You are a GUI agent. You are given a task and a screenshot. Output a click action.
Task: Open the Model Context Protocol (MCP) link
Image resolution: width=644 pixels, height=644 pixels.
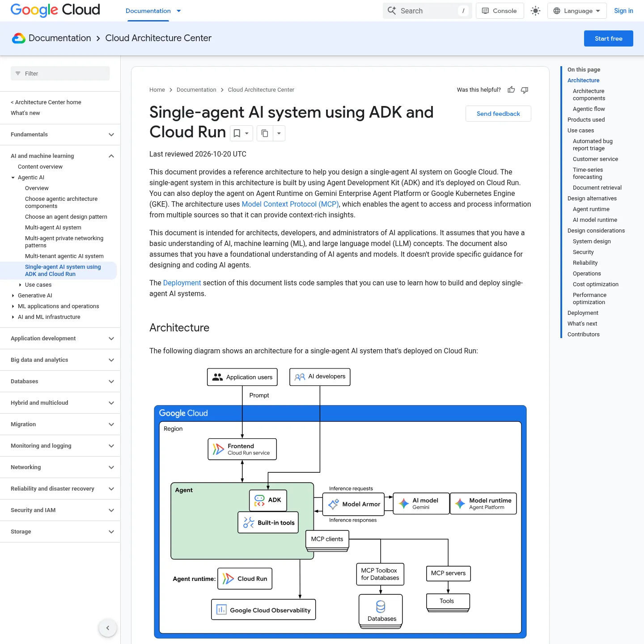(291, 204)
